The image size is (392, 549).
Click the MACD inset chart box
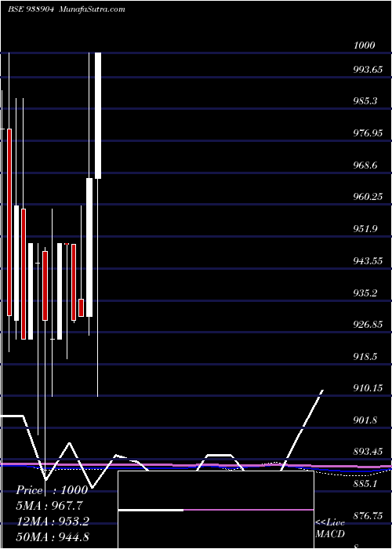(216, 510)
